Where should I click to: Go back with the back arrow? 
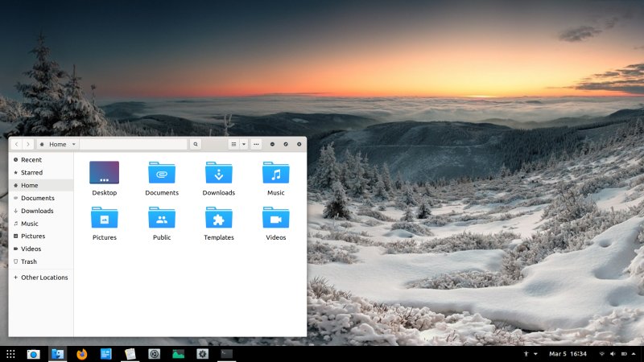click(x=16, y=144)
